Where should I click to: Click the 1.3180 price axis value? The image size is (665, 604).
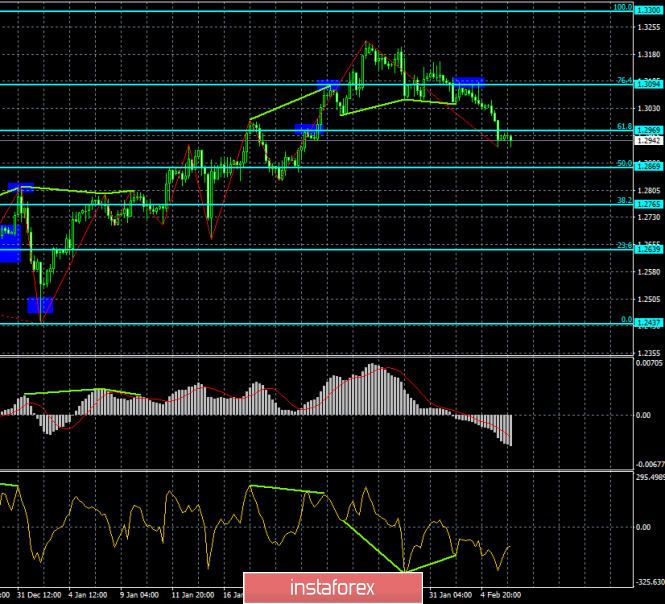pos(649,55)
